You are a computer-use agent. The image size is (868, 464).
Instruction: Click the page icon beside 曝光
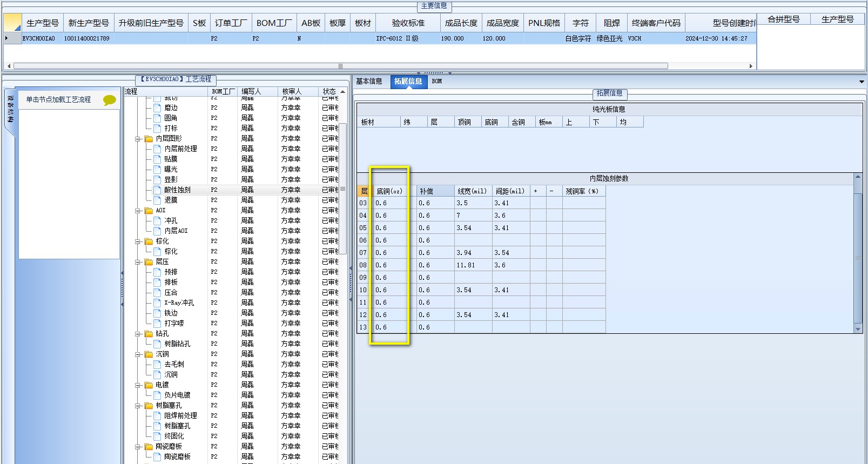(x=157, y=170)
